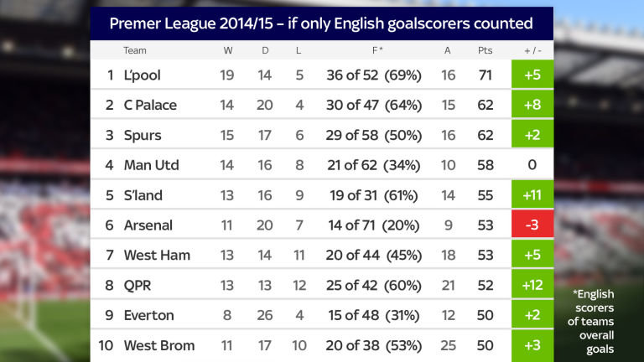Click the Premier League 2014/15 table title
644x362 pixels.
click(321, 23)
